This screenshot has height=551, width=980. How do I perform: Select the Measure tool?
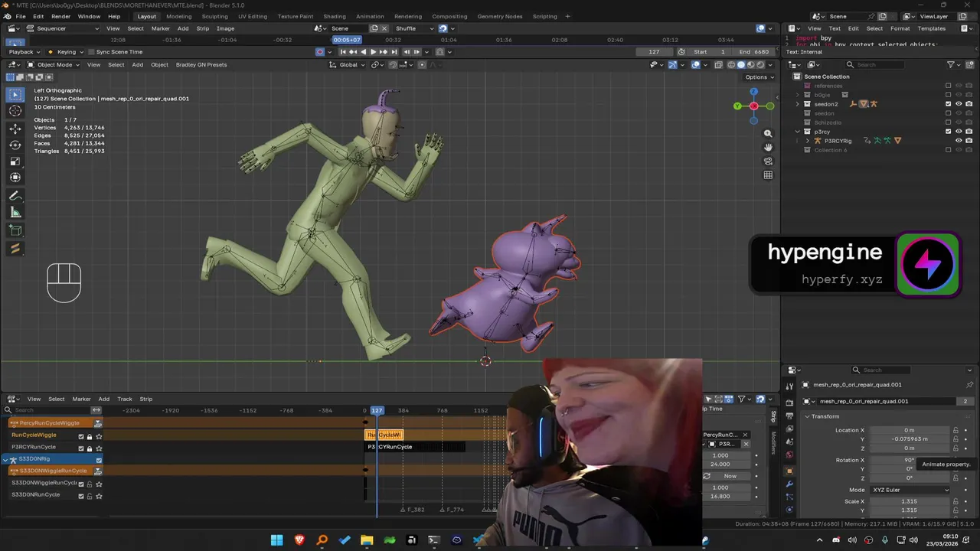(15, 212)
